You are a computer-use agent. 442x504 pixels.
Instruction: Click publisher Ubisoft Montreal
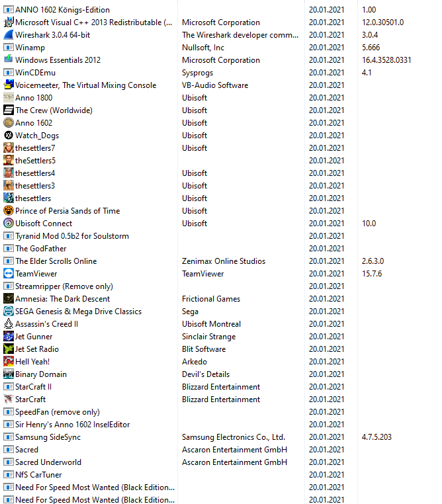click(211, 323)
